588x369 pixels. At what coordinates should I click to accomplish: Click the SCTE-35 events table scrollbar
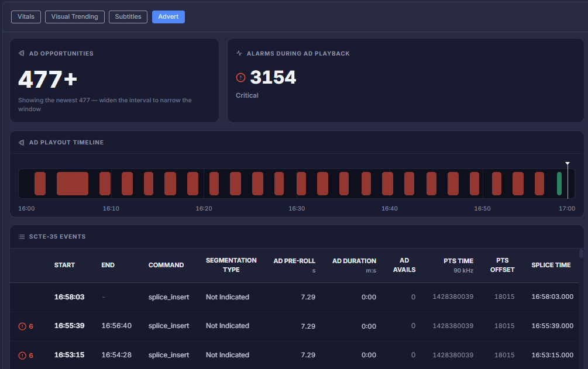tap(581, 253)
